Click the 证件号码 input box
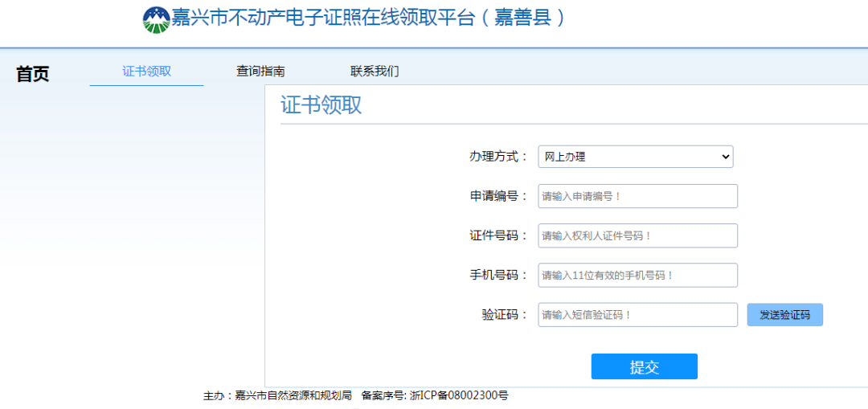The width and height of the screenshot is (868, 409). [637, 235]
